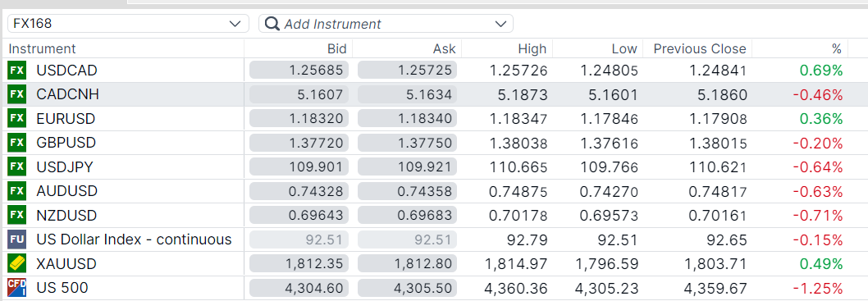Select the USDJPY instrument name
The height and width of the screenshot is (301, 868).
click(65, 167)
